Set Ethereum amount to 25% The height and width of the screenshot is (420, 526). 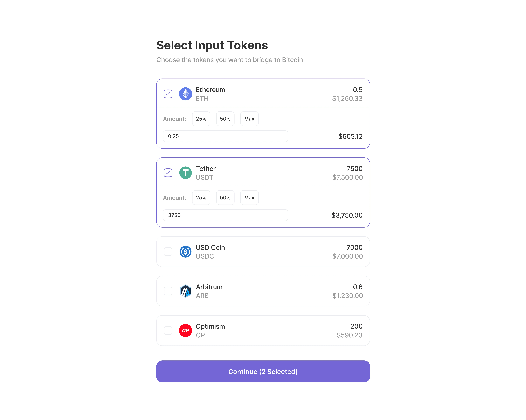[201, 119]
